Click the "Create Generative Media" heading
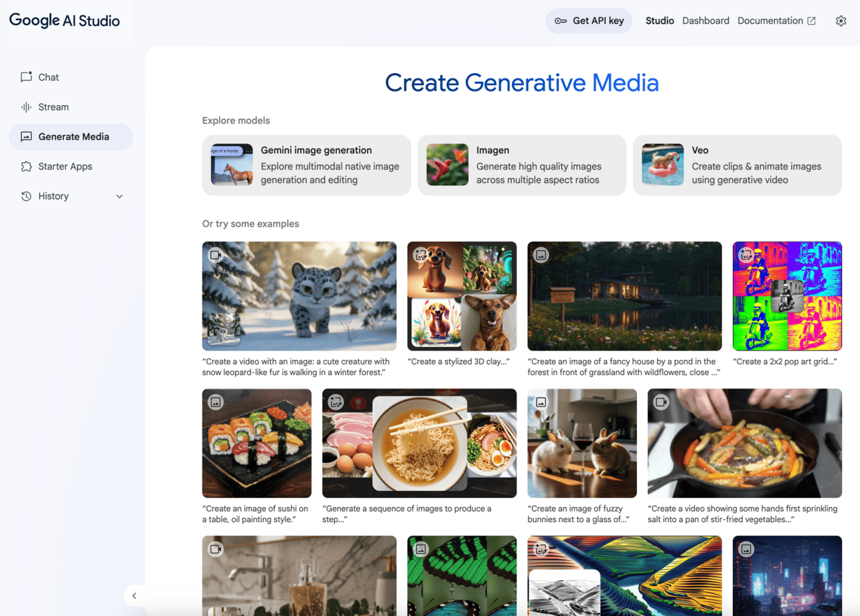The height and width of the screenshot is (616, 860). [522, 83]
